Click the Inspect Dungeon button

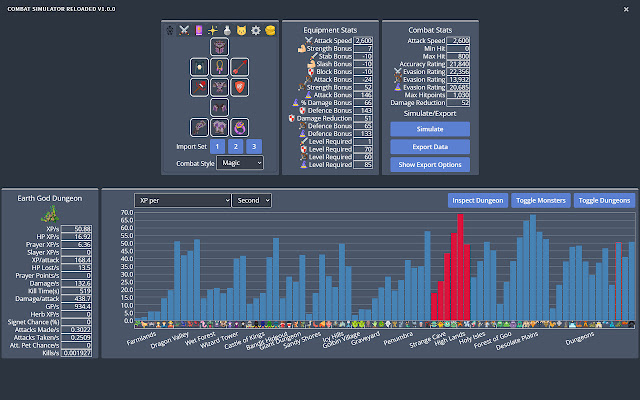[x=478, y=200]
